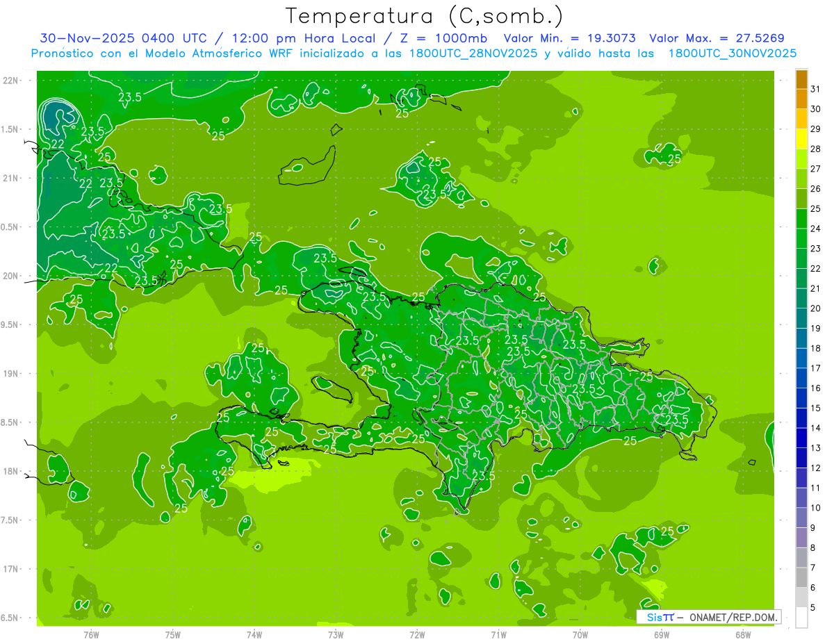Click the "71W" longitude label
This screenshot has width=834, height=644.
tap(498, 634)
